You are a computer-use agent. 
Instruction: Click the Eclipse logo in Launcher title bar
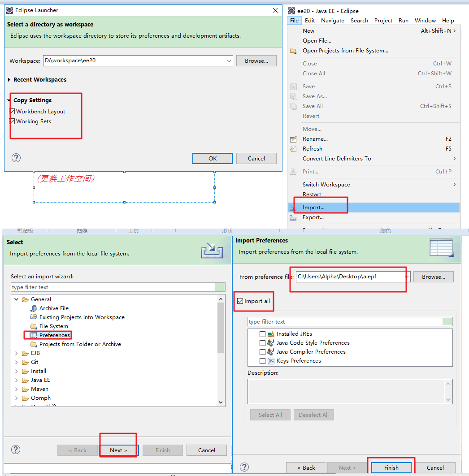tap(10, 10)
